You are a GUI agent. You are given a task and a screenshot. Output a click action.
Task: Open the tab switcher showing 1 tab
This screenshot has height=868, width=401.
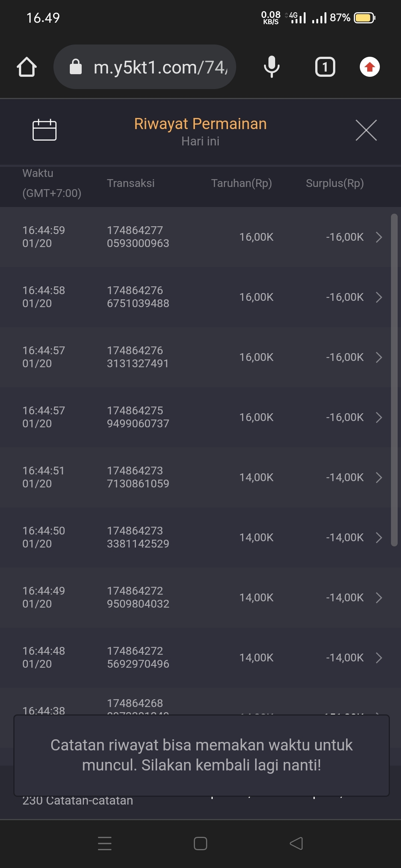pos(325,67)
